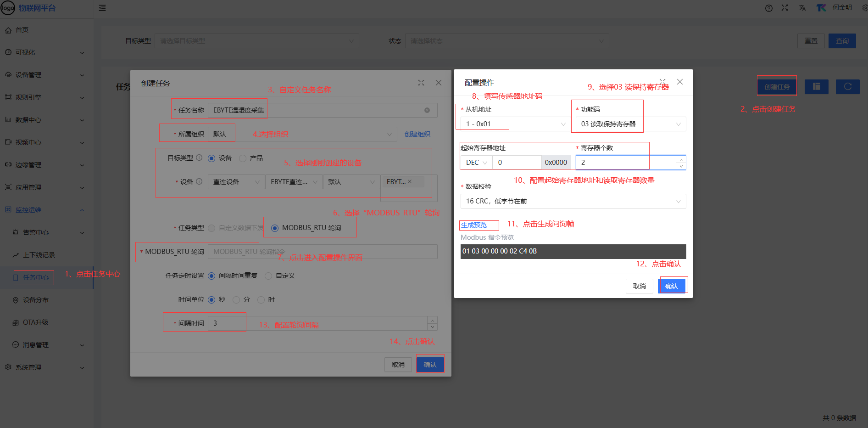Image resolution: width=868 pixels, height=428 pixels.
Task: Expand the 设备管理 sidebar menu
Action: click(x=44, y=75)
